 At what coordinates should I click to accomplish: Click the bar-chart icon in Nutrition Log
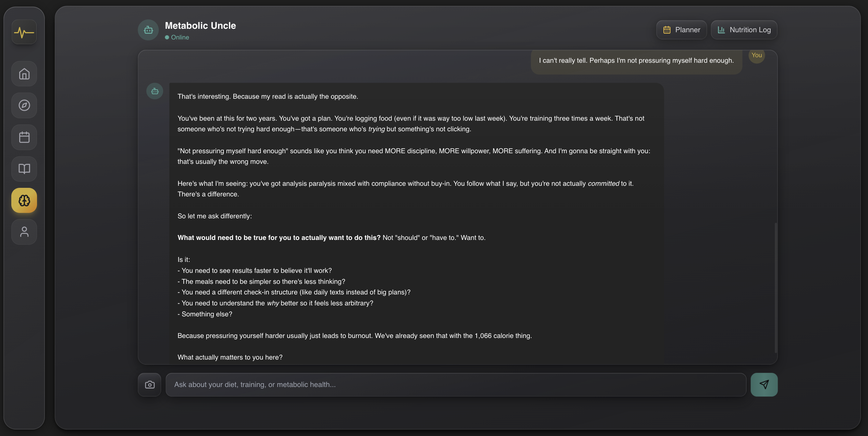point(721,29)
